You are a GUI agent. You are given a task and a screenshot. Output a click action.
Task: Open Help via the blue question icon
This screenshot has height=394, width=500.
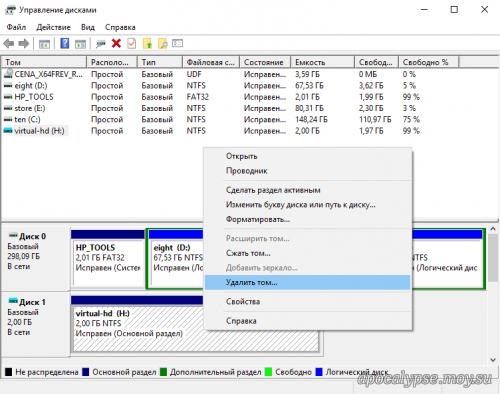pos(65,43)
